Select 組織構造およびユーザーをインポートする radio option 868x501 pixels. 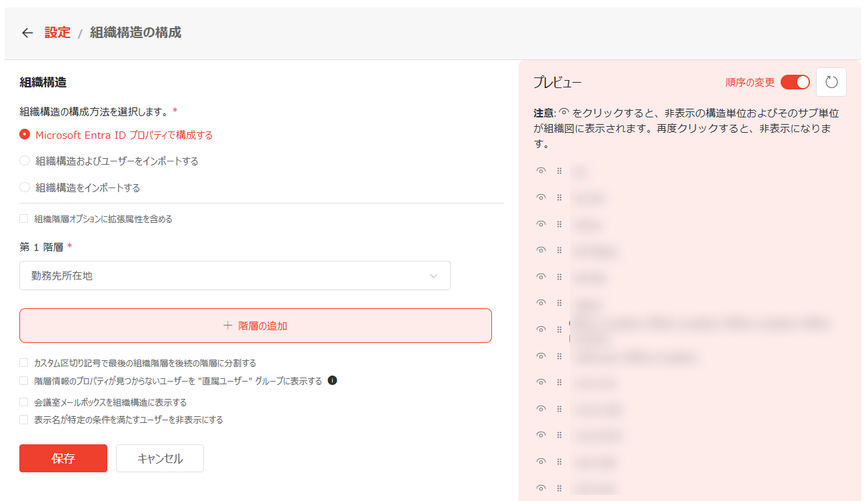pos(25,161)
